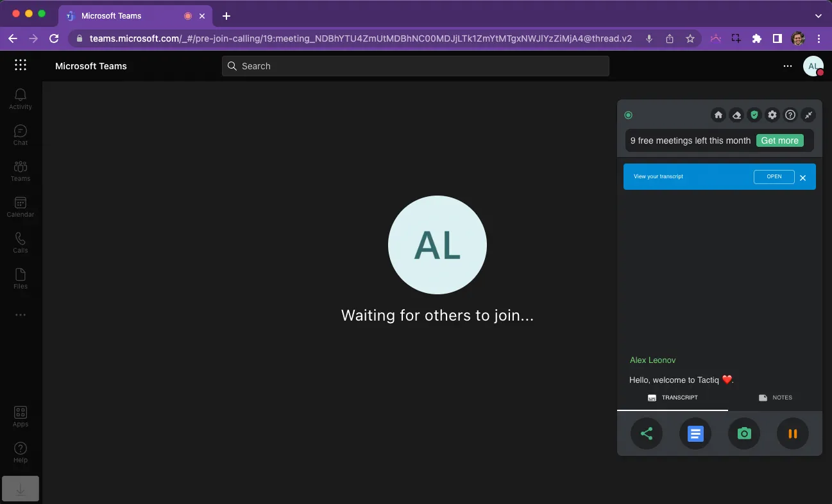Open the Microsoft 365 app launcher grid
The height and width of the screenshot is (504, 832).
click(x=21, y=65)
